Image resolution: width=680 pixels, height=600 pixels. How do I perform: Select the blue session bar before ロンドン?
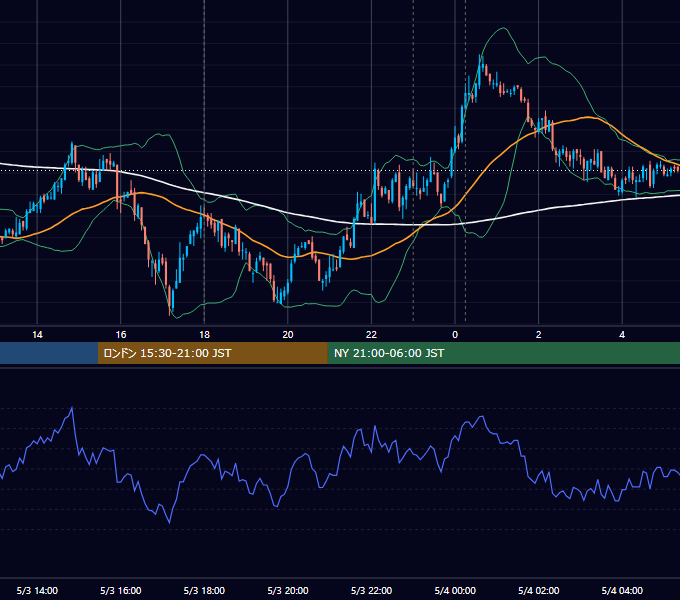[49, 353]
